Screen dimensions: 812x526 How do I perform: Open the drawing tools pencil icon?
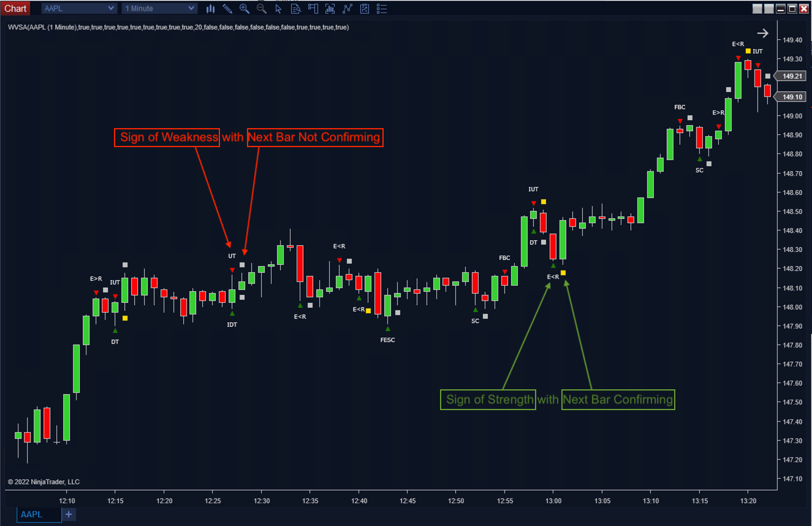pyautogui.click(x=227, y=9)
